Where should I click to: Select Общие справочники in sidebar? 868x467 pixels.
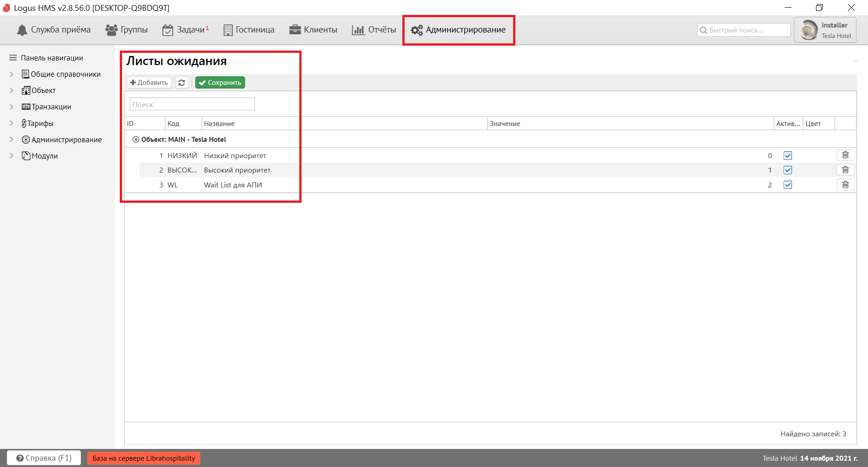61,74
